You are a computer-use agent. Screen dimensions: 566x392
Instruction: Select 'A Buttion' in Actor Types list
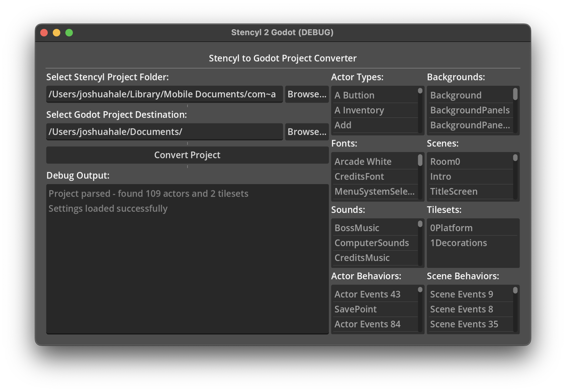click(375, 95)
